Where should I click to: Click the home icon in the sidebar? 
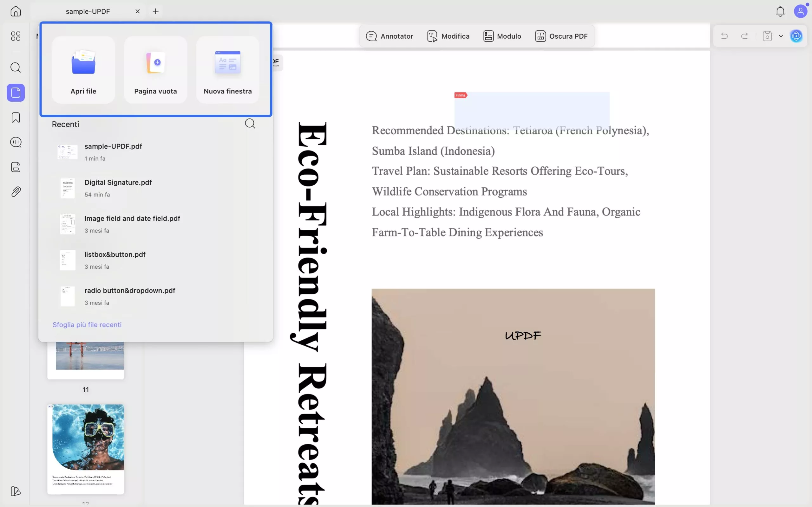click(16, 11)
